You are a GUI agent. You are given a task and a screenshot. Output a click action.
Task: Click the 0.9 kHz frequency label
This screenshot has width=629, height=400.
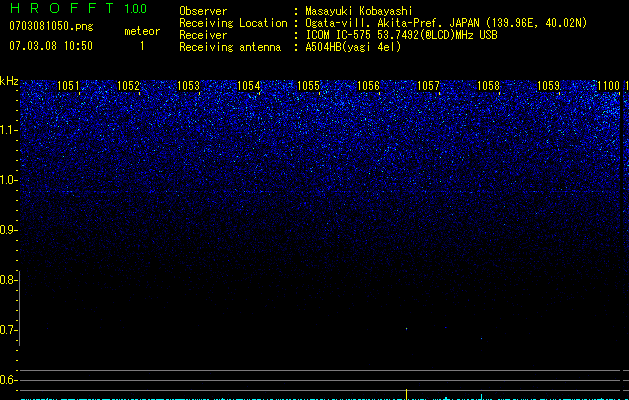(8, 230)
